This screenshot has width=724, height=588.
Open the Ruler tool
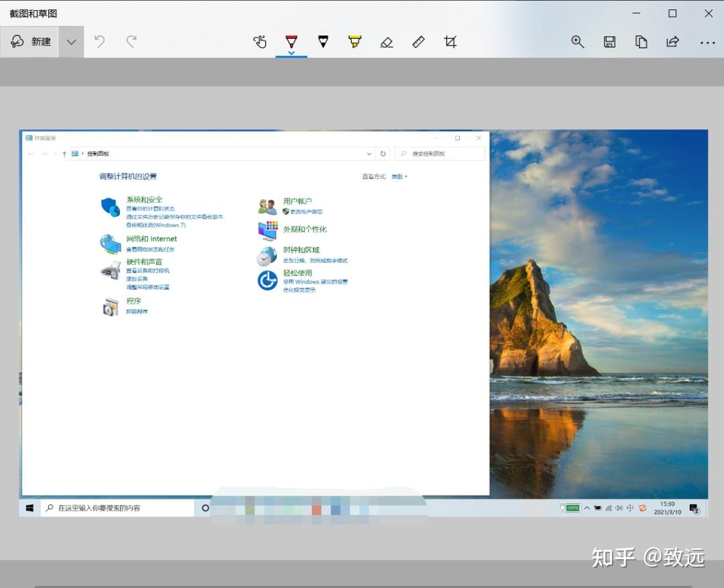[x=418, y=42]
